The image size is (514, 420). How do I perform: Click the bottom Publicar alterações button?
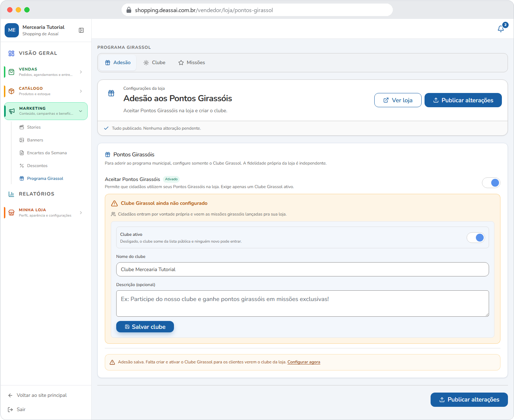point(469,400)
